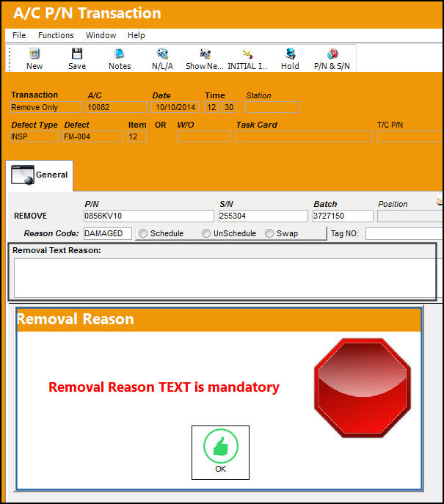Image resolution: width=444 pixels, height=504 pixels.
Task: Open the Functions menu
Action: point(56,35)
